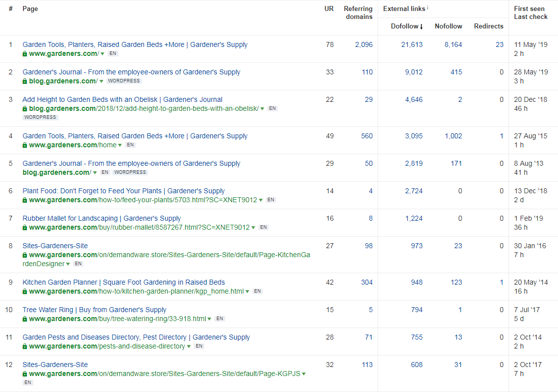The image size is (558, 392).
Task: Expand dropdown arrow after rubber-mallet URL
Action: (253, 228)
